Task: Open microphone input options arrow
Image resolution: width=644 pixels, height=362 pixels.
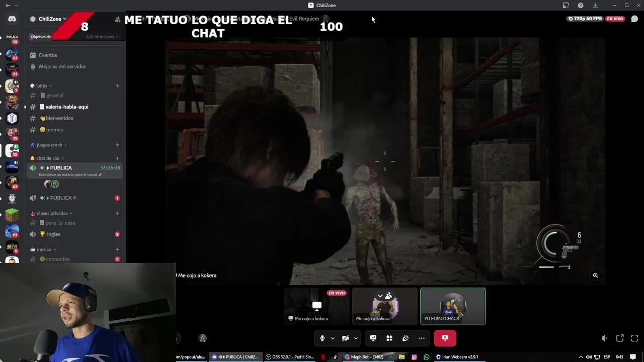Action: tap(333, 338)
